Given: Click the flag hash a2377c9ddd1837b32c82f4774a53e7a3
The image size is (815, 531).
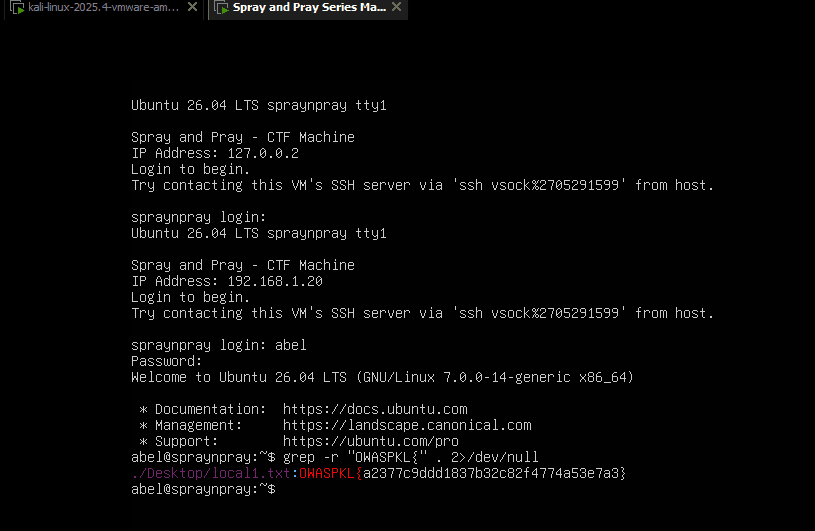Looking at the screenshot, I should click(491, 473).
